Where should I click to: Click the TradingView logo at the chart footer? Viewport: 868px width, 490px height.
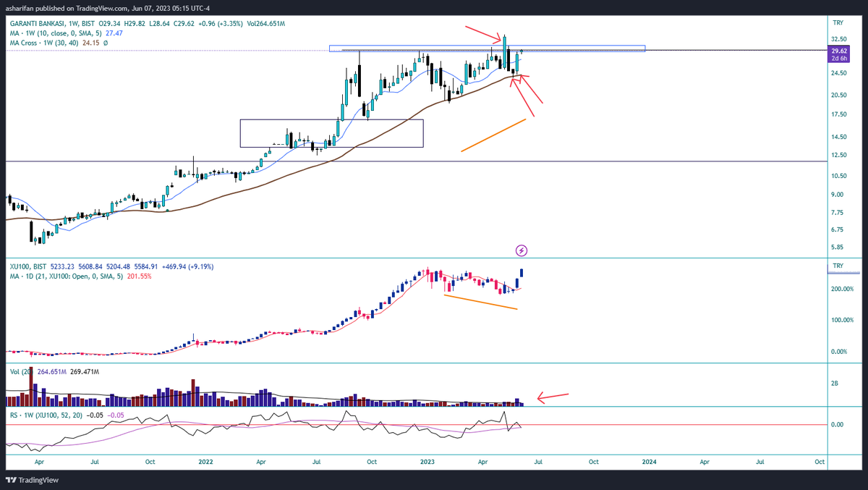pos(33,480)
